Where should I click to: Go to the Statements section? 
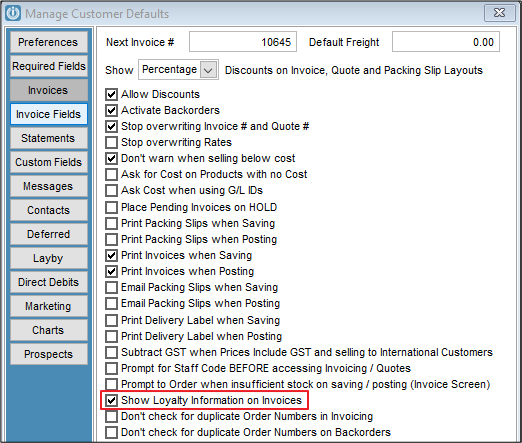tap(49, 138)
